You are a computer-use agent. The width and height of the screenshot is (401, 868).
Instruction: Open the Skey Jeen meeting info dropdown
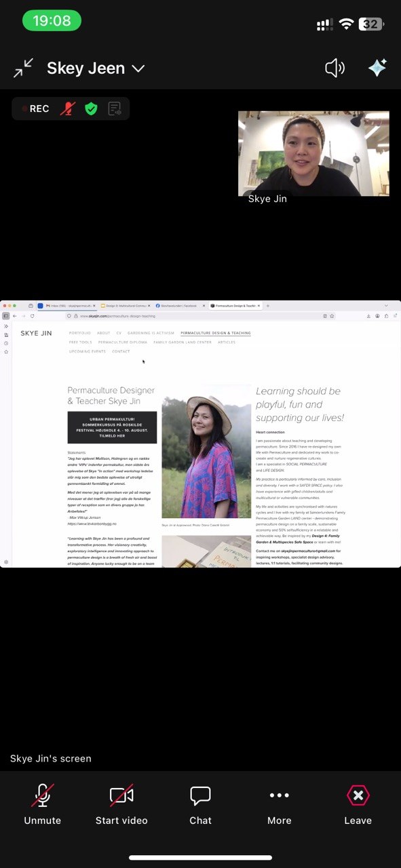click(96, 68)
